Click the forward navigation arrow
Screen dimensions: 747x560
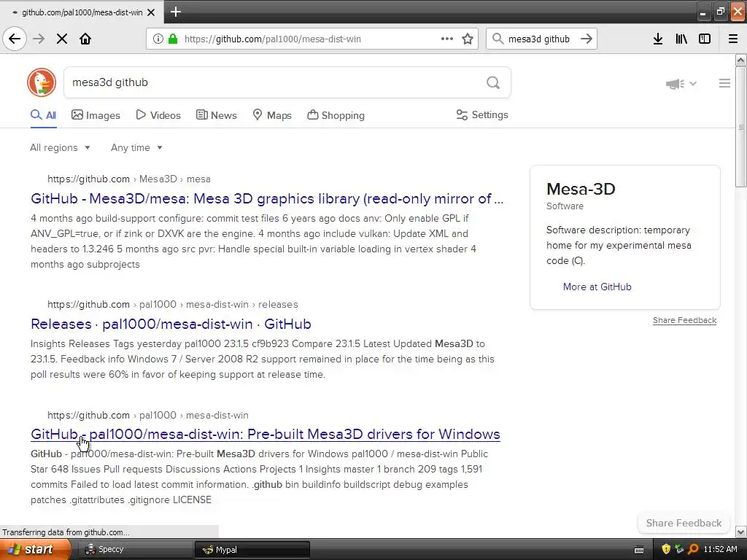click(x=39, y=39)
